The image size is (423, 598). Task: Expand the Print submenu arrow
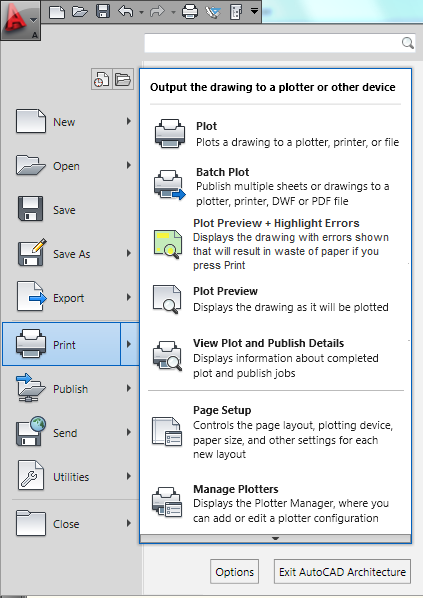(130, 344)
